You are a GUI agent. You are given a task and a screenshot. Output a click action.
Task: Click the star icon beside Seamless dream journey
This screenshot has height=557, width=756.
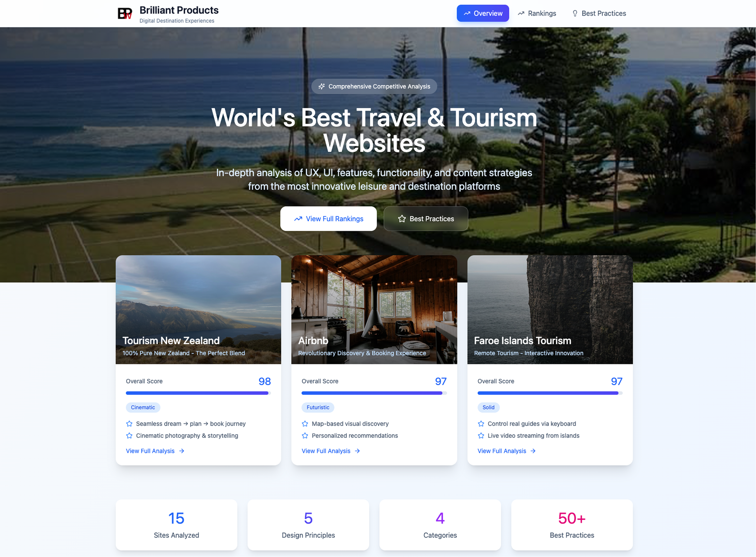[x=129, y=423]
